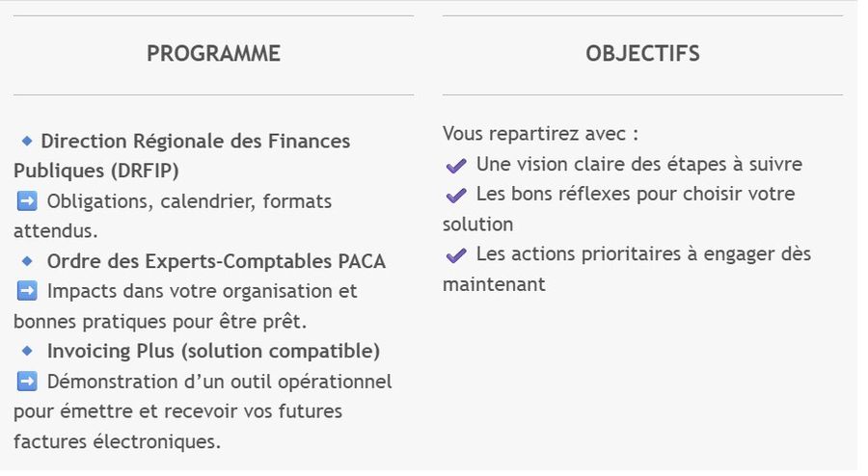Select the arrow icon before Impacts

point(27,290)
